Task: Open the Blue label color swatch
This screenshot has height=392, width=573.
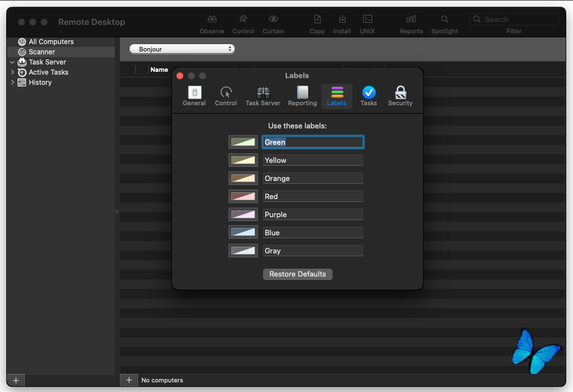Action: coord(243,232)
